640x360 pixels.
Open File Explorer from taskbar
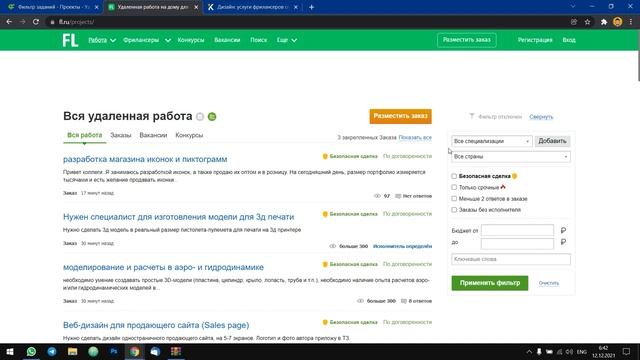[73, 351]
